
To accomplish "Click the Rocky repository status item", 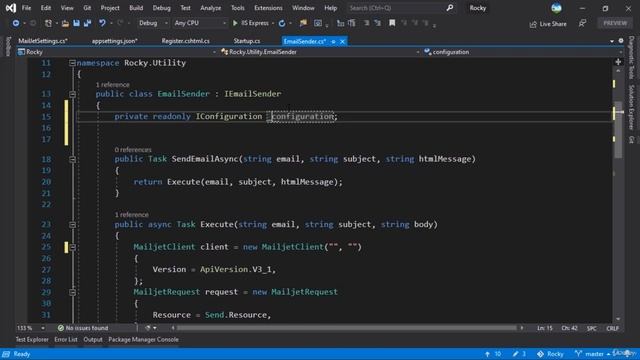I will pos(550,354).
